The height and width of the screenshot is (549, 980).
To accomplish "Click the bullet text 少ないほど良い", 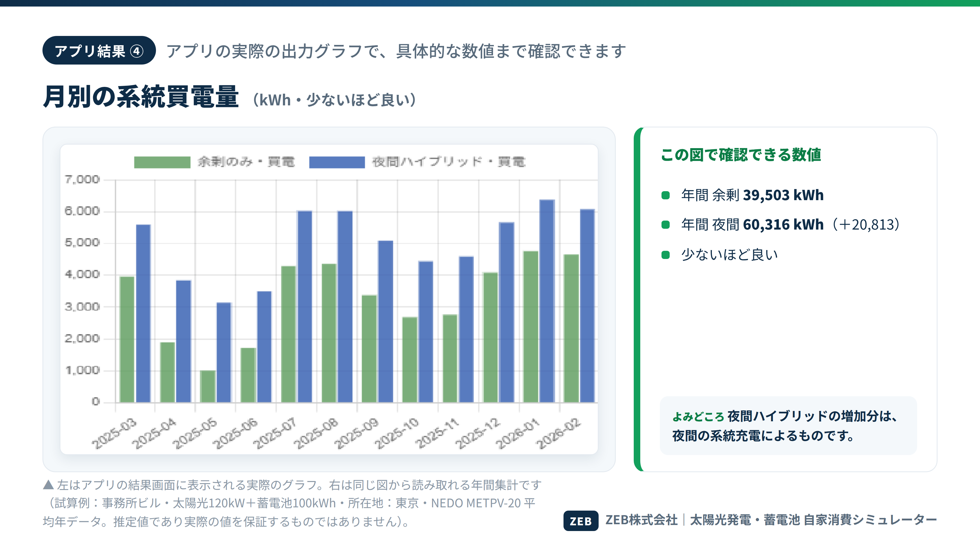I will (729, 255).
